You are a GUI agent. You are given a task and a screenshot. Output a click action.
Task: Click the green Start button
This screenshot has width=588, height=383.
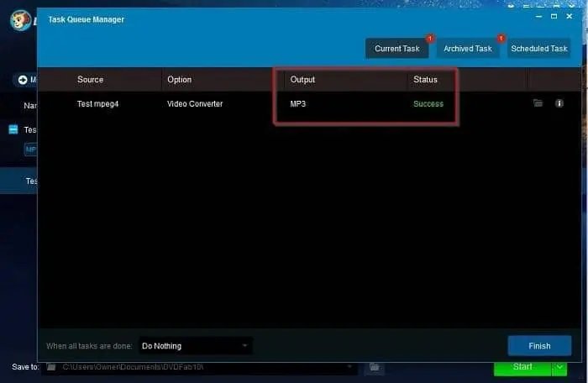[x=522, y=367]
